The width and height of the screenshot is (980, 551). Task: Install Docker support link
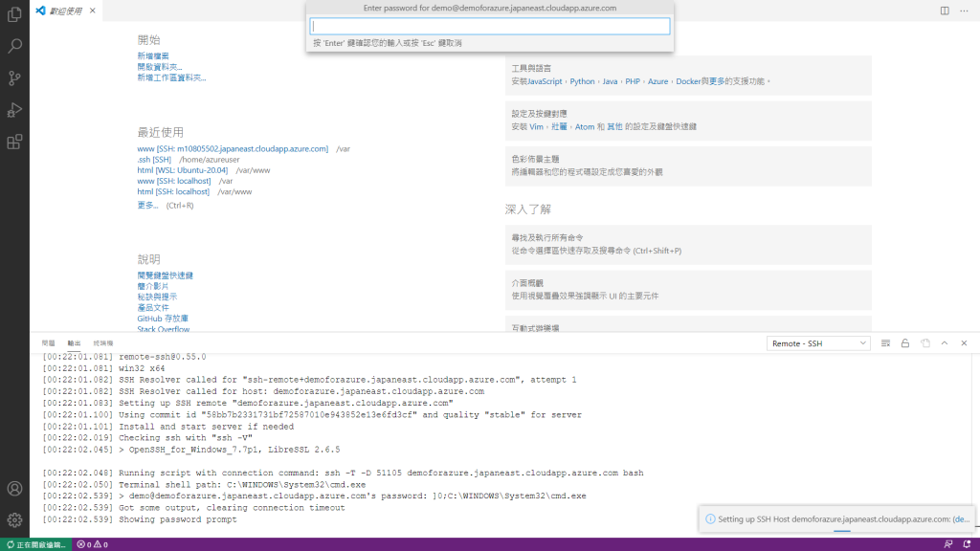[x=688, y=81]
